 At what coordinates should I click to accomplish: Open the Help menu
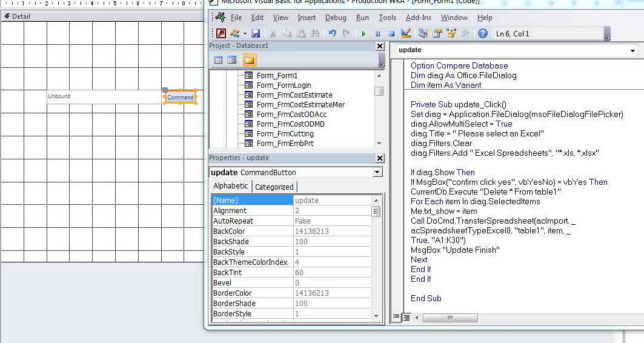point(485,18)
